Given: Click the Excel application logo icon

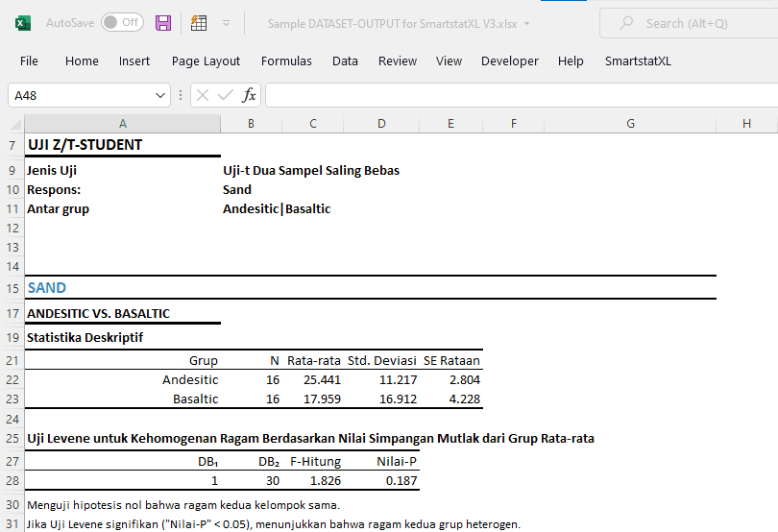Looking at the screenshot, I should coord(22,22).
